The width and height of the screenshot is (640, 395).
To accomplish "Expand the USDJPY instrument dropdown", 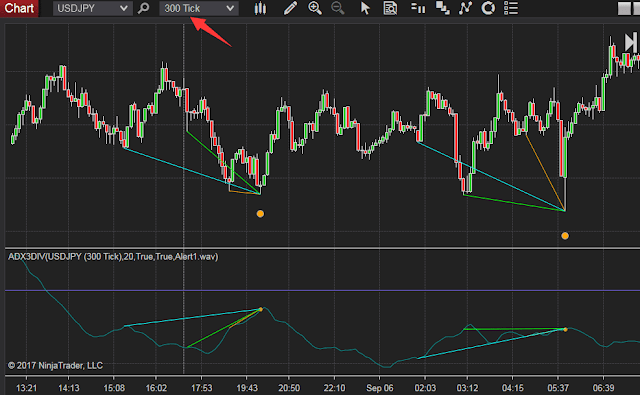I will click(x=123, y=8).
